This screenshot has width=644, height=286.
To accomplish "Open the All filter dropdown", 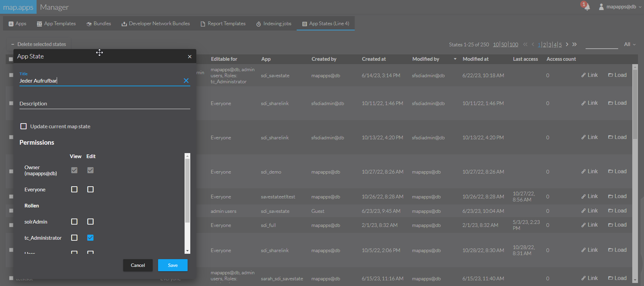I will coord(630,44).
